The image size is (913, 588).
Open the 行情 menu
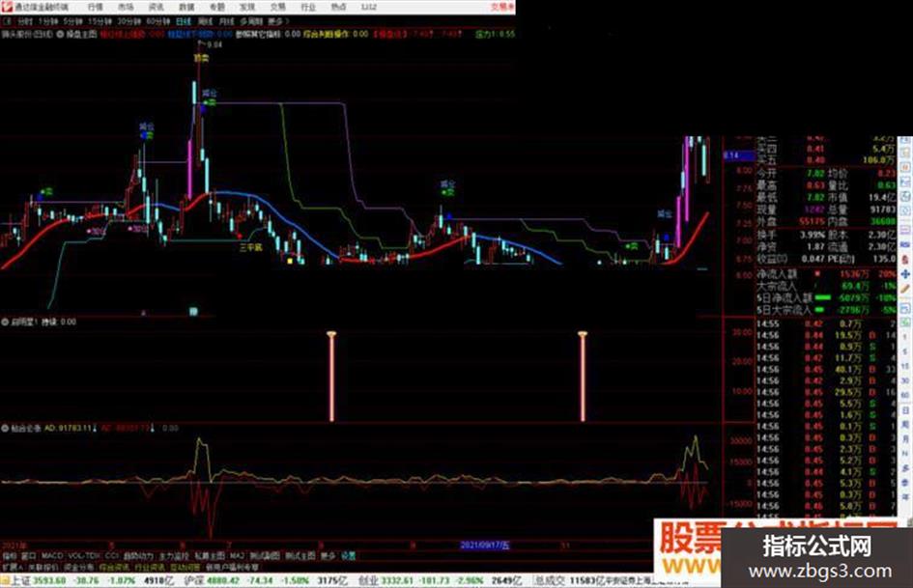pos(95,7)
